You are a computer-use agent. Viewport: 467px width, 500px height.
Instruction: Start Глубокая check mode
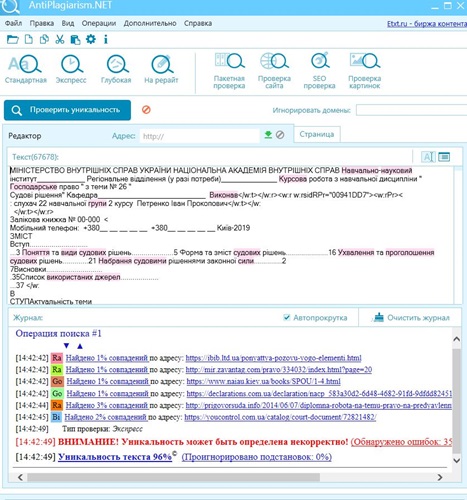116,69
